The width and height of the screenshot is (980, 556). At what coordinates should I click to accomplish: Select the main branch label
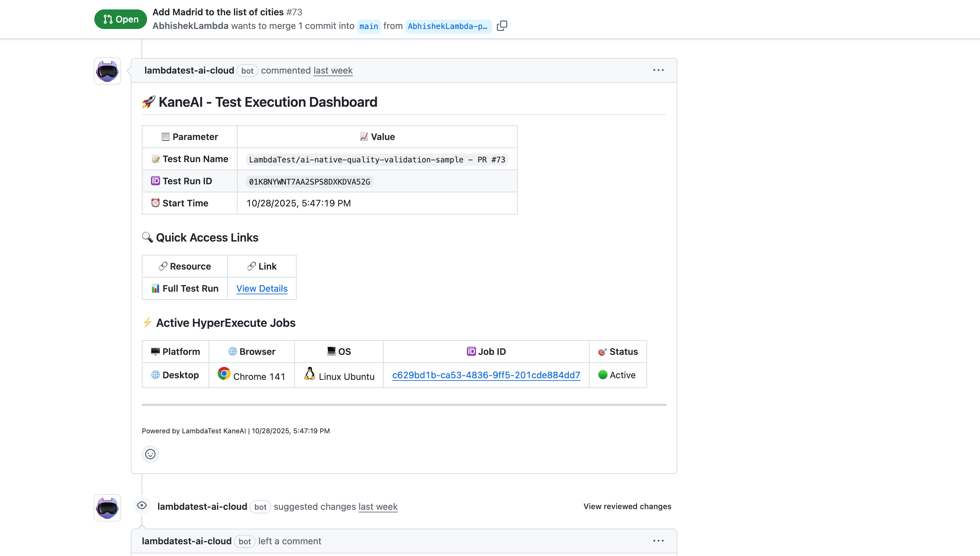click(x=368, y=26)
